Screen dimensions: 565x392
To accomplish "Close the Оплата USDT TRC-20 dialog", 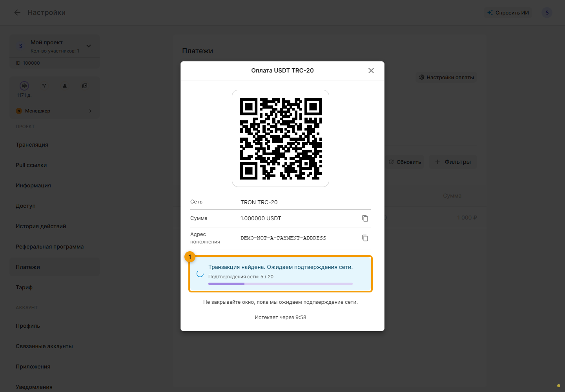I will pos(371,71).
